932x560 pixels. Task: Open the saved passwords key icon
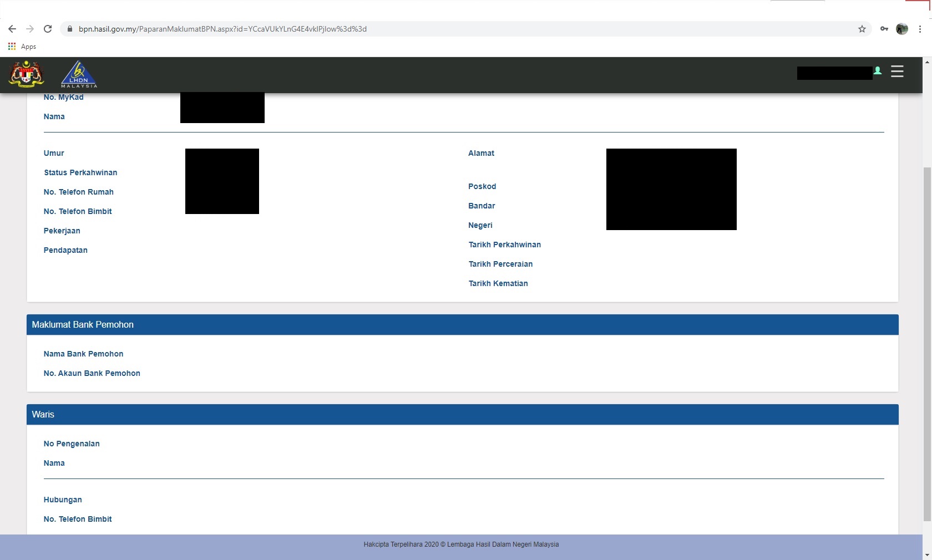pyautogui.click(x=884, y=29)
